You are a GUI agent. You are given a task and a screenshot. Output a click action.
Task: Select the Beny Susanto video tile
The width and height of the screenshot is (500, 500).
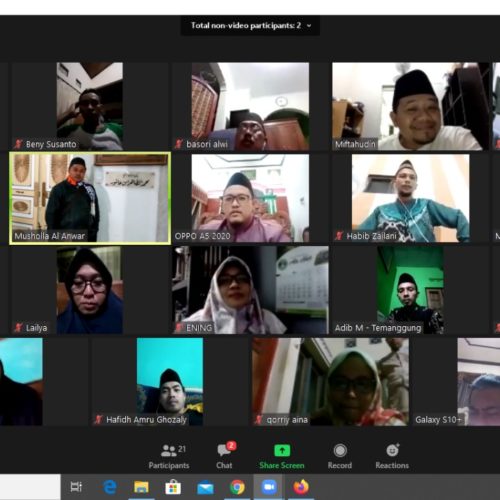[x=90, y=106]
